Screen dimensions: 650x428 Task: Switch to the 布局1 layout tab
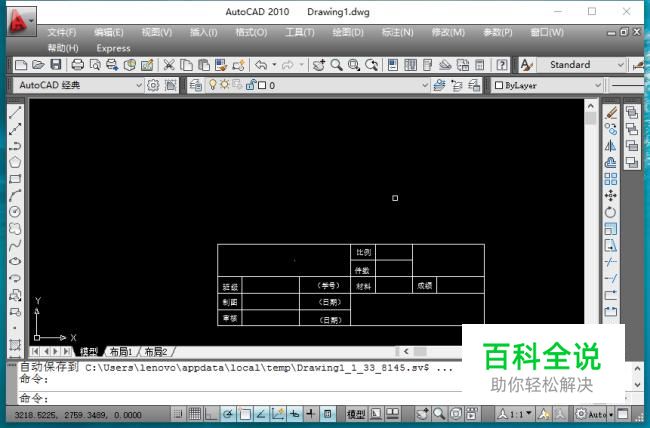pyautogui.click(x=121, y=352)
